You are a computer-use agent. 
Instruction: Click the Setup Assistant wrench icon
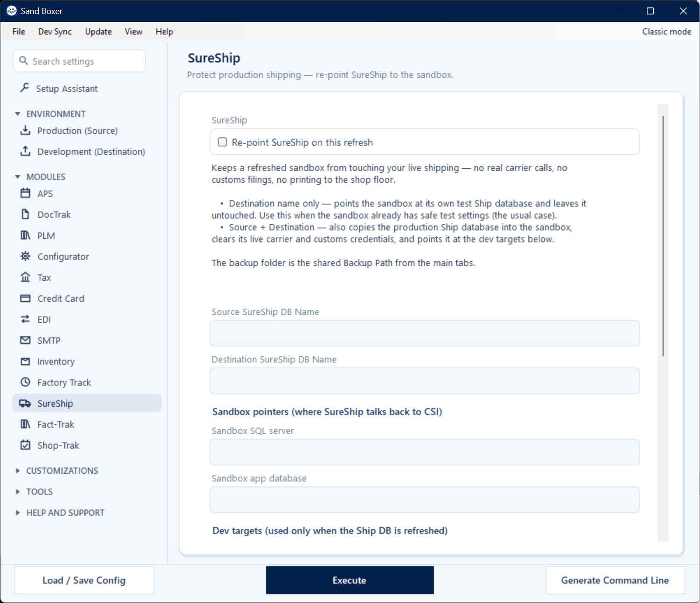(x=25, y=88)
